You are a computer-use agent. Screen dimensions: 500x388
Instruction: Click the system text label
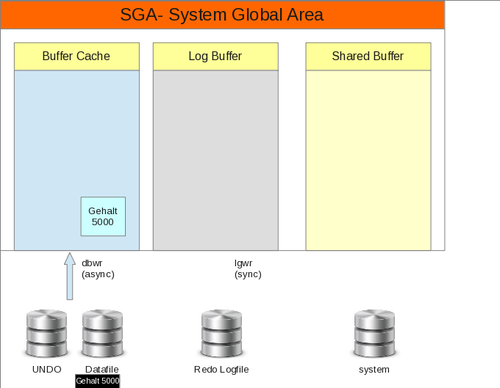point(374,370)
